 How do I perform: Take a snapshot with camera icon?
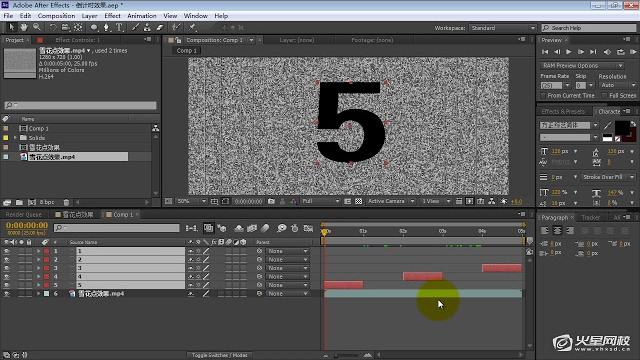[271, 201]
